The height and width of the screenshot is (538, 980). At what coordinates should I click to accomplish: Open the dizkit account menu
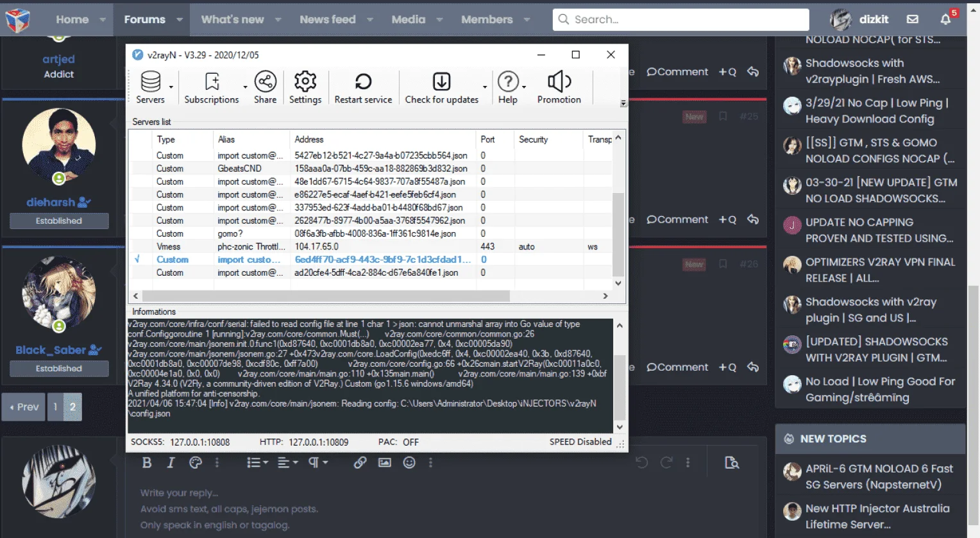click(859, 19)
